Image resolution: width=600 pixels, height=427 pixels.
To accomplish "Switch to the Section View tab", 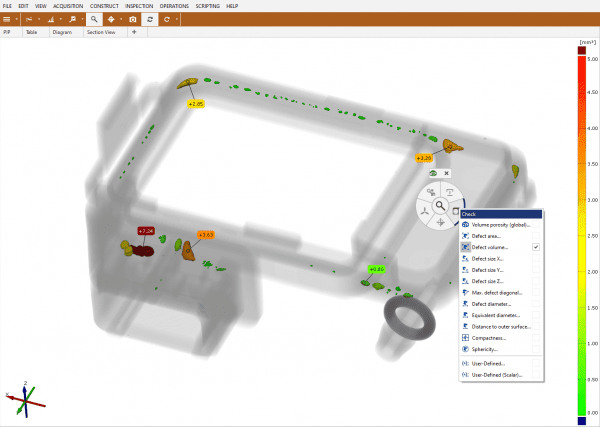I will coord(107,32).
